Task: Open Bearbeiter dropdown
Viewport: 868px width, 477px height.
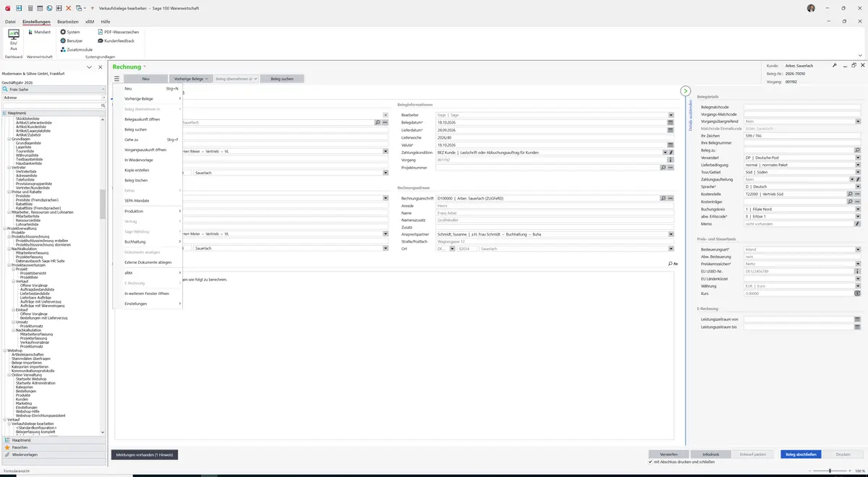Action: pos(671,115)
